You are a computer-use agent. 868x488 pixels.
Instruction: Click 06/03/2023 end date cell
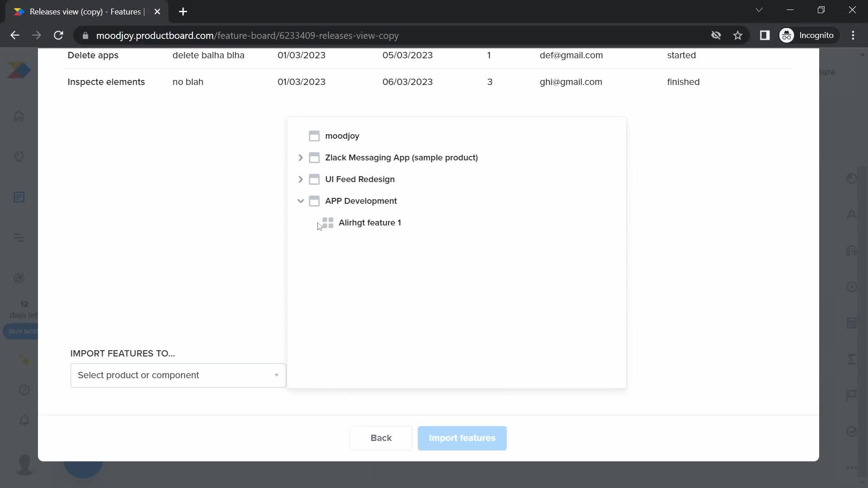(x=407, y=82)
